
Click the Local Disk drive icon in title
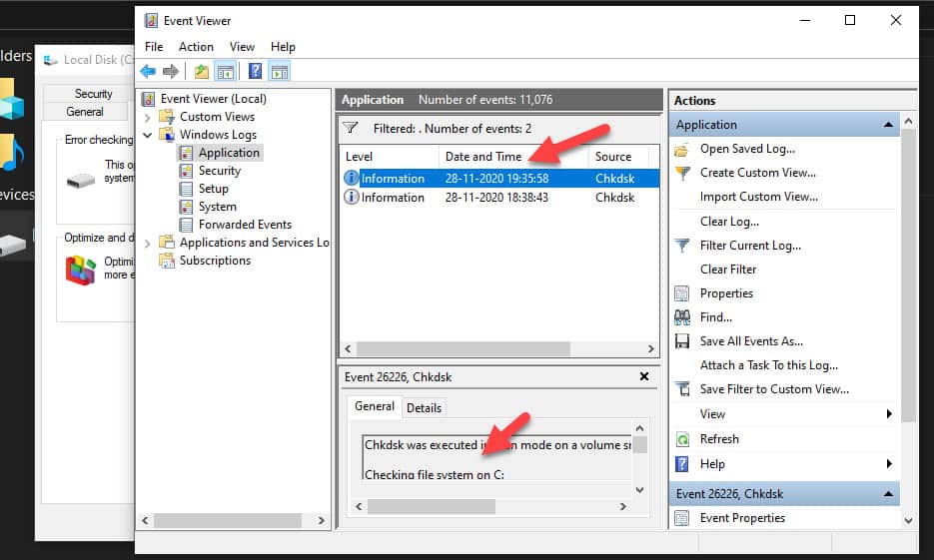click(x=51, y=60)
